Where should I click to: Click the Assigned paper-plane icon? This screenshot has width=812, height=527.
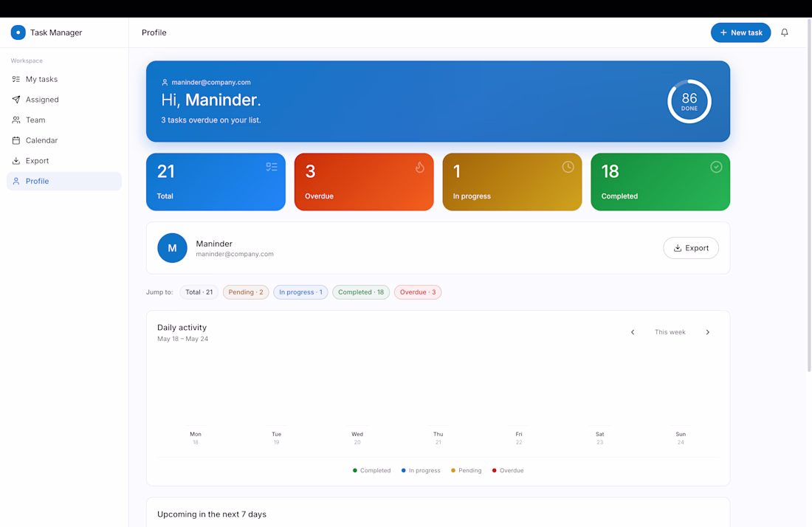(16, 100)
